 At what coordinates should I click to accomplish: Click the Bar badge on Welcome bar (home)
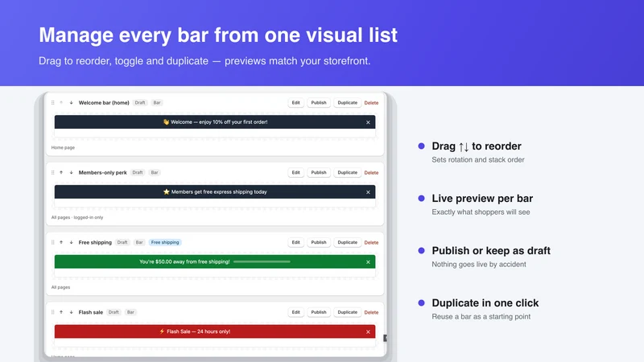(157, 103)
